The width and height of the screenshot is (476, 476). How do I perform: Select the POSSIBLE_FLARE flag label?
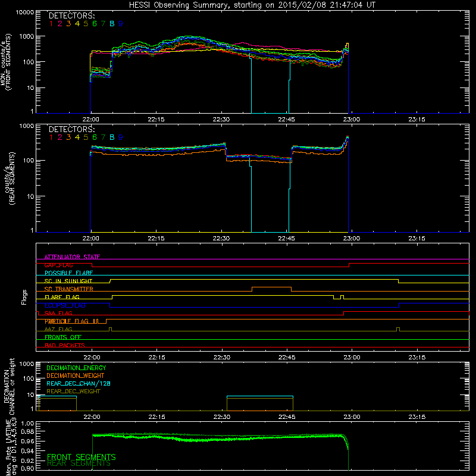tap(68, 273)
